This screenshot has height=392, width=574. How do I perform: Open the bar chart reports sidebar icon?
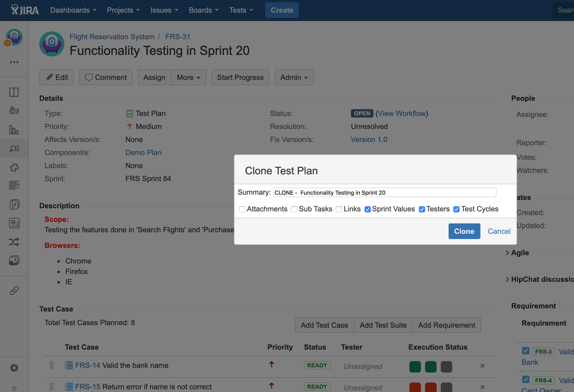14,129
